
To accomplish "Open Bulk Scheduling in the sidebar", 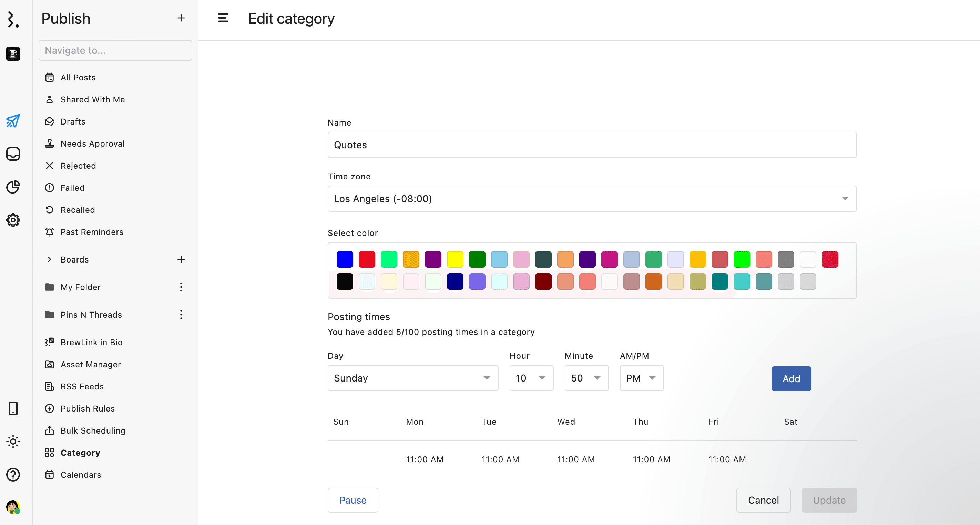I will [93, 430].
